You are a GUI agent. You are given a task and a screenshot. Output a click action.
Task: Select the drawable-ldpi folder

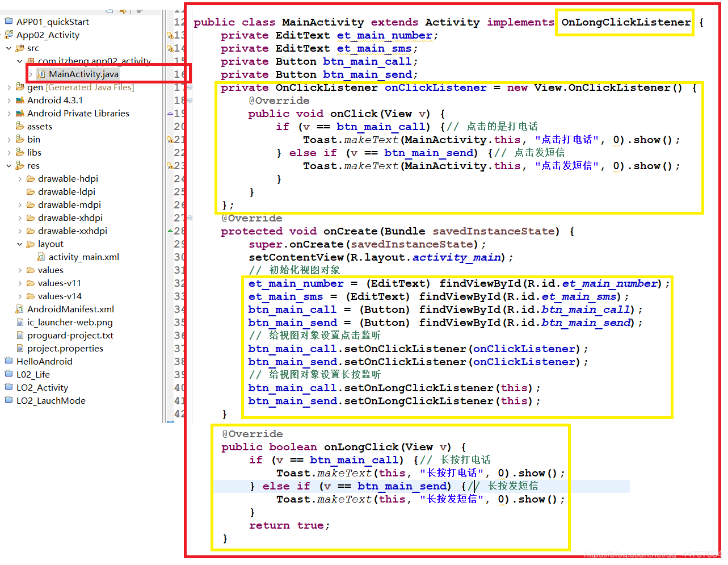(61, 191)
